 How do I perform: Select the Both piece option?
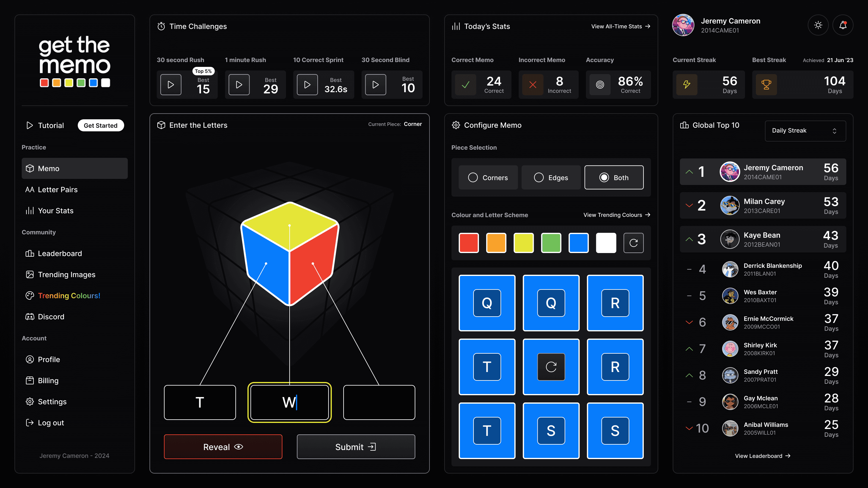[x=614, y=177]
